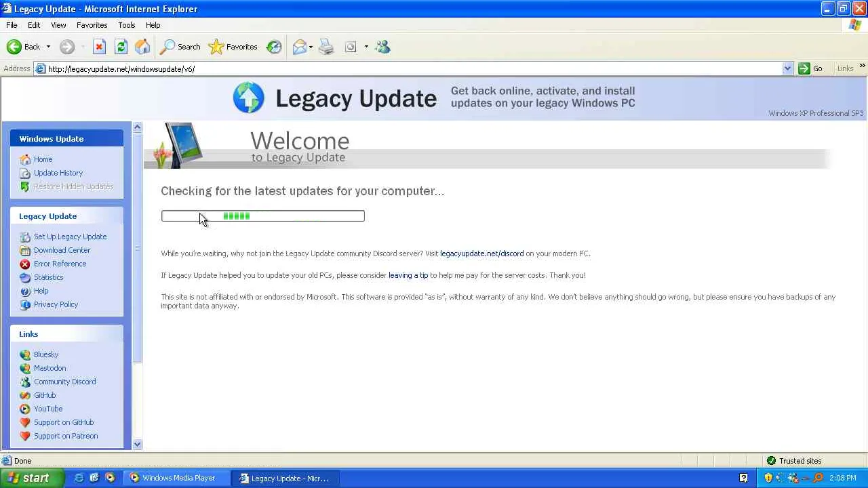868x488 pixels.
Task: Click the Support on GitHub heart icon
Action: click(x=25, y=422)
